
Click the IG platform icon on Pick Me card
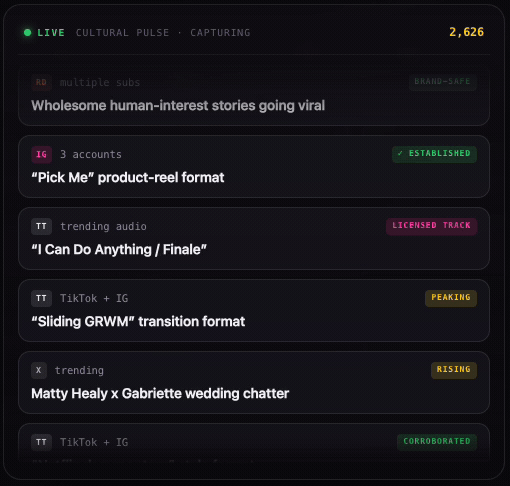(x=42, y=154)
